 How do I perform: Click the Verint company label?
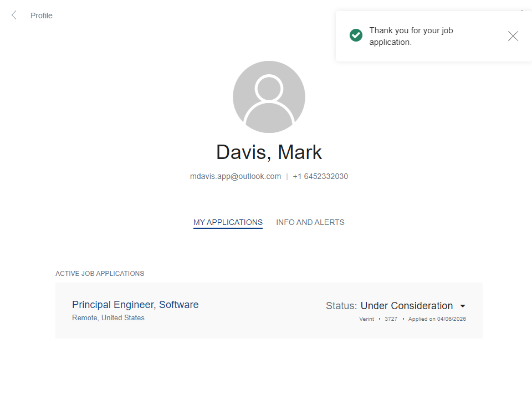point(366,319)
